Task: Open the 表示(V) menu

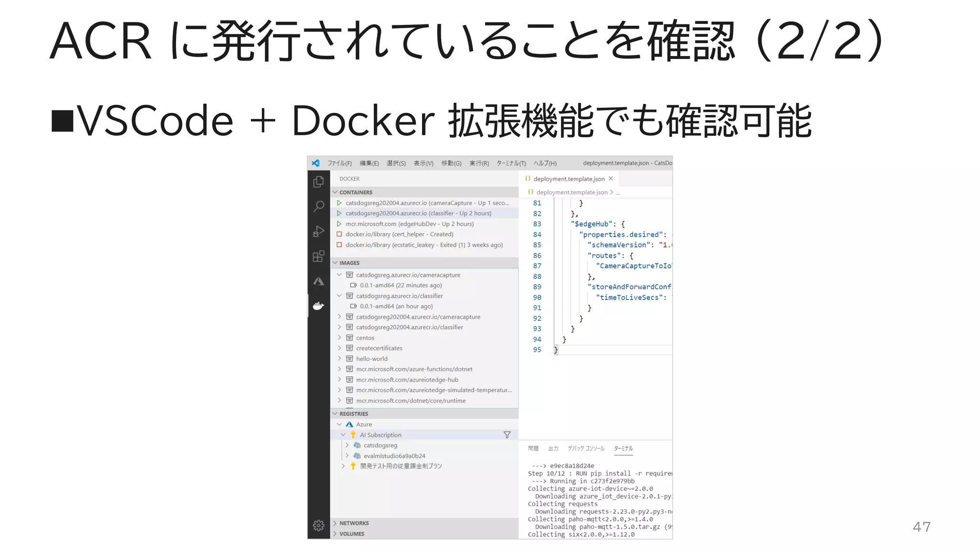Action: [423, 163]
